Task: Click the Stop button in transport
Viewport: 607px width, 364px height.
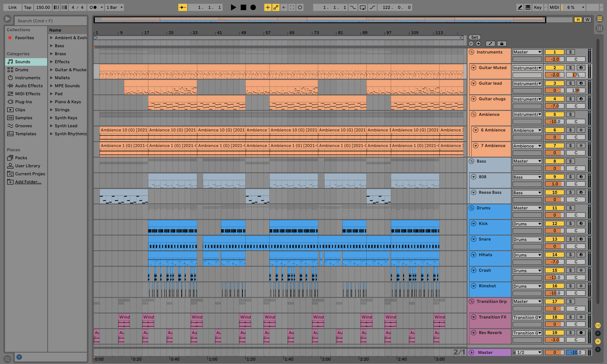Action: (x=243, y=7)
